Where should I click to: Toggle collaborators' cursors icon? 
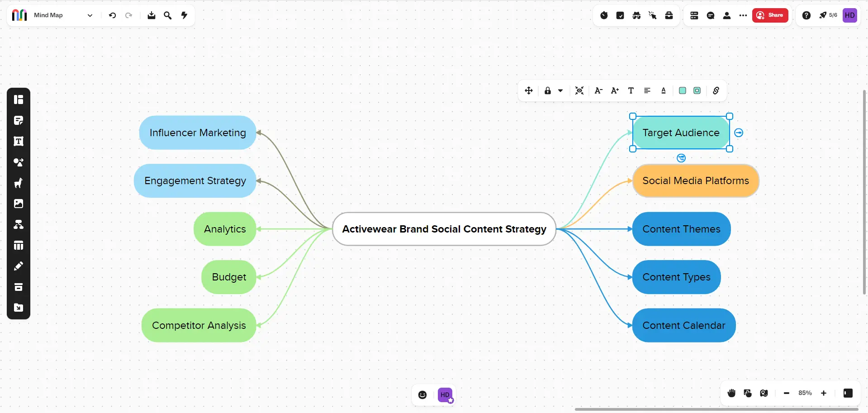653,15
